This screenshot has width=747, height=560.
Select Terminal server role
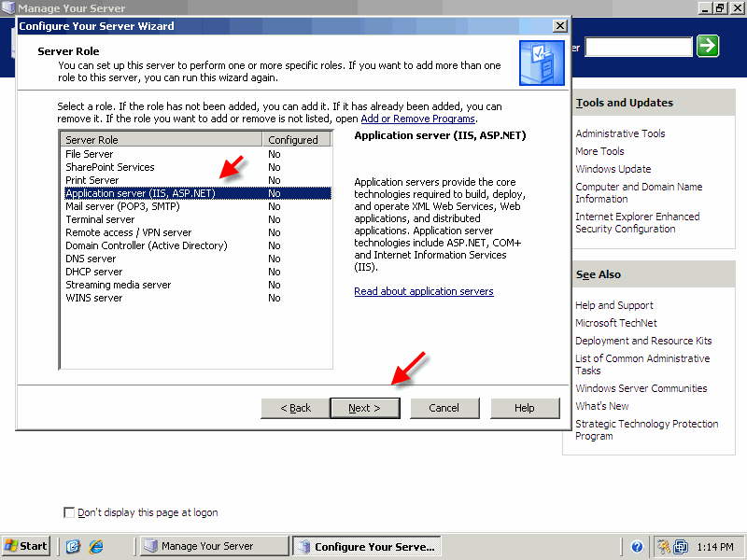pos(197,219)
